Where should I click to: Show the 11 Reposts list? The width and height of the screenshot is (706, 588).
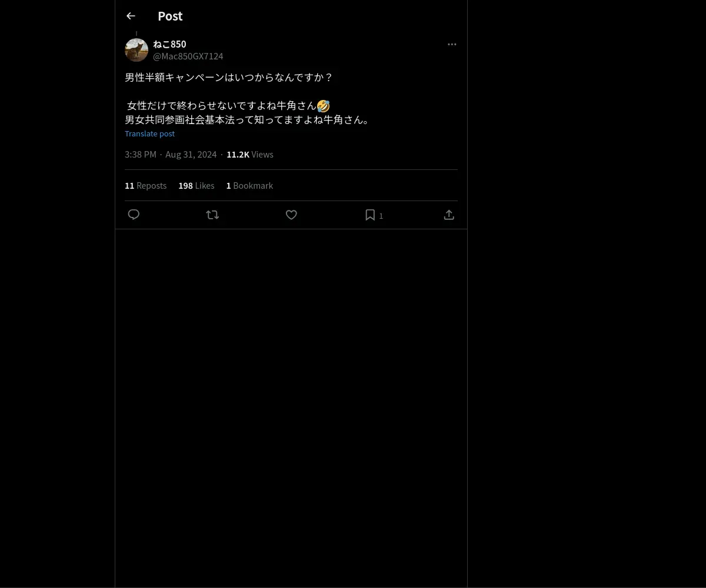pos(145,185)
